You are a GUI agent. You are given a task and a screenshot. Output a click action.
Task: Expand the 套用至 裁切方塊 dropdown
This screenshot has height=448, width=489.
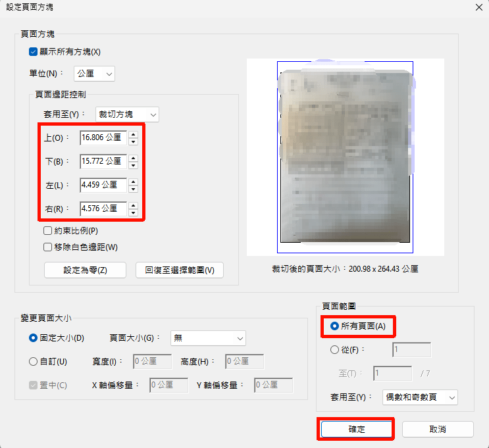(128, 114)
